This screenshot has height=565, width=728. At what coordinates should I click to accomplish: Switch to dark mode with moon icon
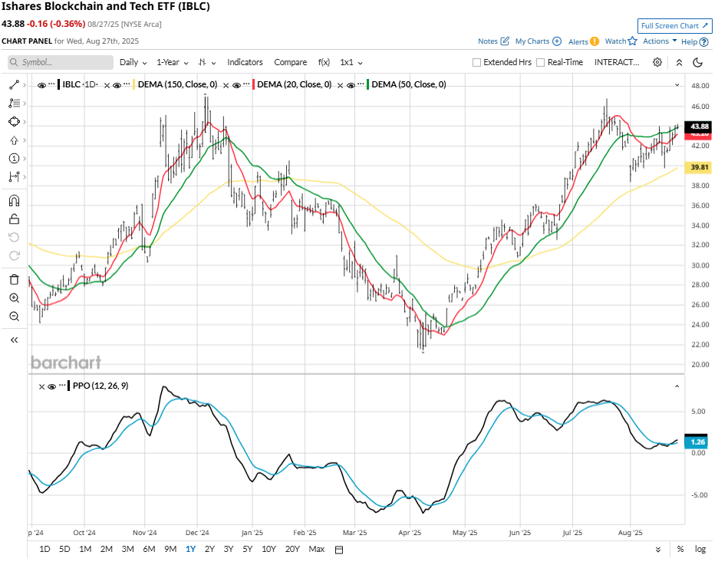pos(697,62)
